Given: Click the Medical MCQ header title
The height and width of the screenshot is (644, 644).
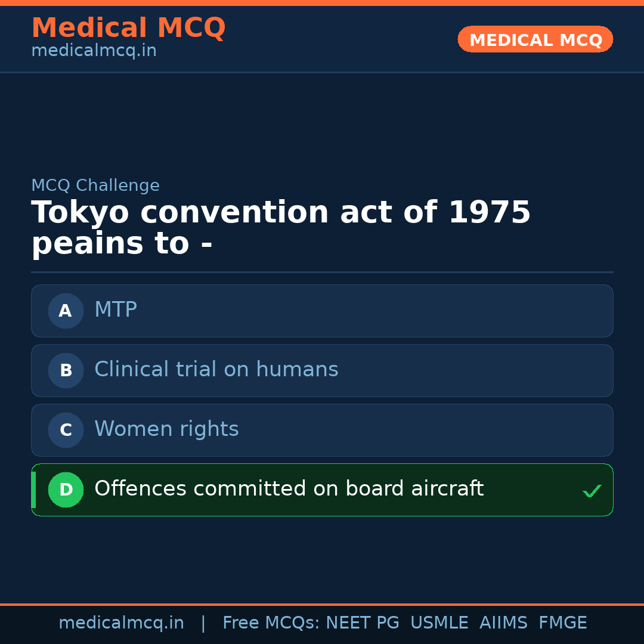Looking at the screenshot, I should click(x=128, y=28).
